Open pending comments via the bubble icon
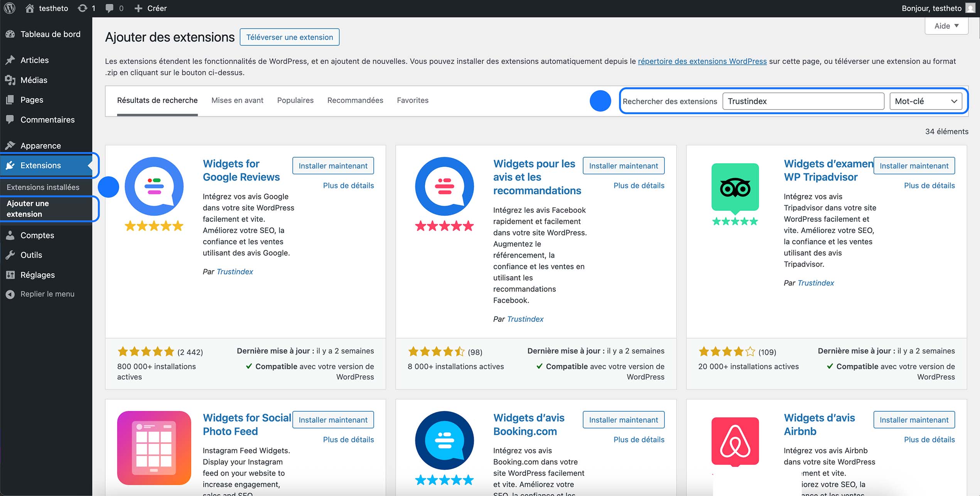 point(113,8)
